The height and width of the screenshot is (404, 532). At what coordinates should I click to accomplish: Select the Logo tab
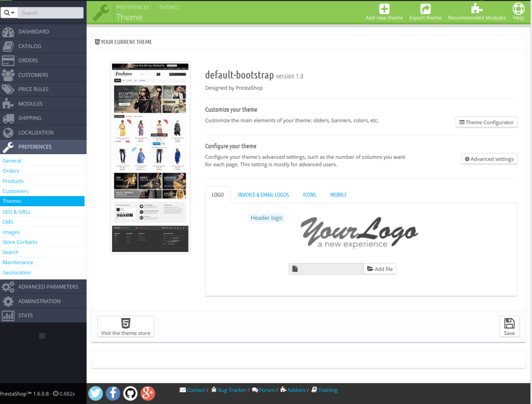(x=218, y=195)
